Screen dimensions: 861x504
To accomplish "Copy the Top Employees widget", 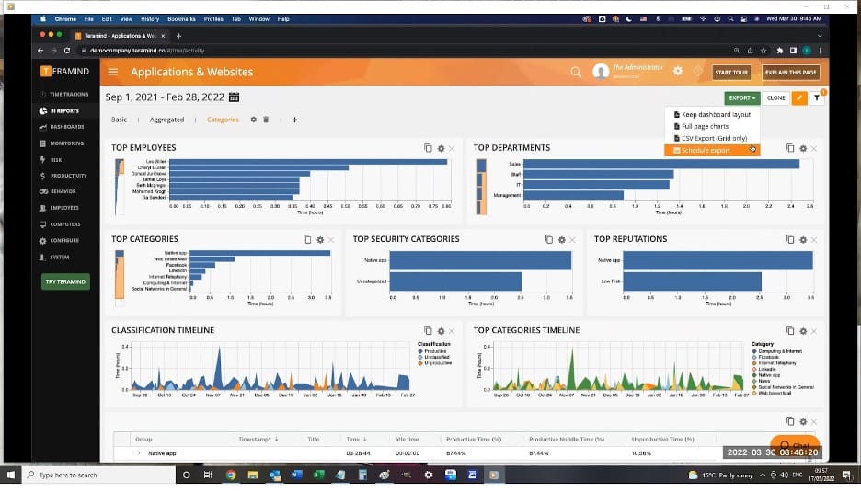I will click(x=428, y=148).
